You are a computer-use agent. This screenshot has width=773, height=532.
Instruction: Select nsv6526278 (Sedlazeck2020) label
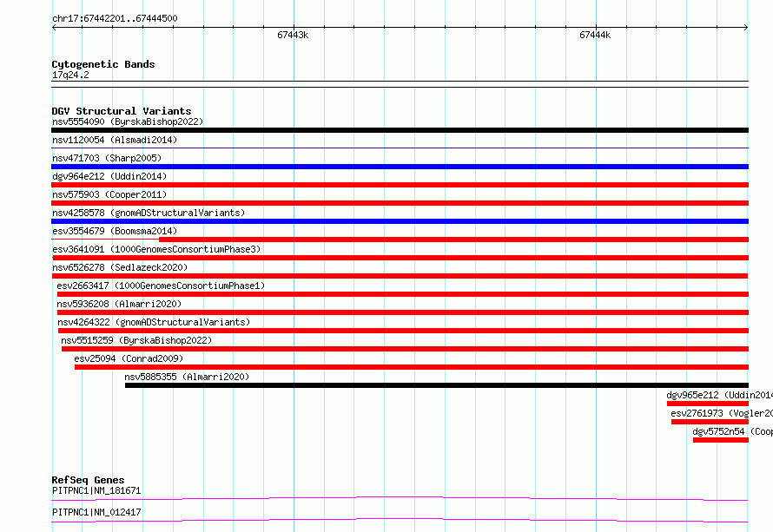[120, 267]
